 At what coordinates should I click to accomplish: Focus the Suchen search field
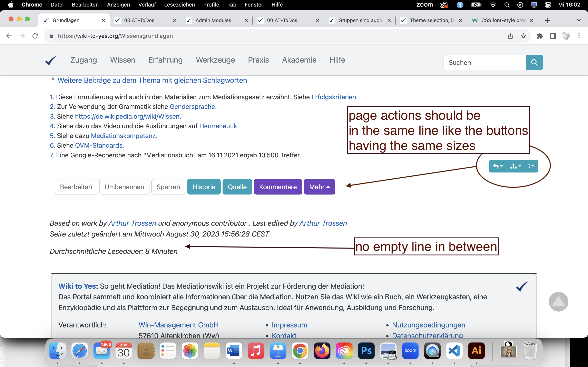484,62
